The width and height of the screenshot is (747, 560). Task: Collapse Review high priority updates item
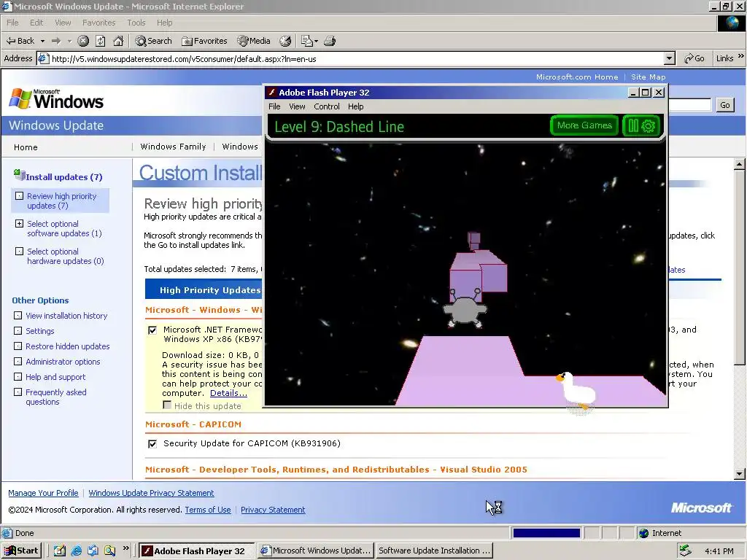(x=19, y=195)
